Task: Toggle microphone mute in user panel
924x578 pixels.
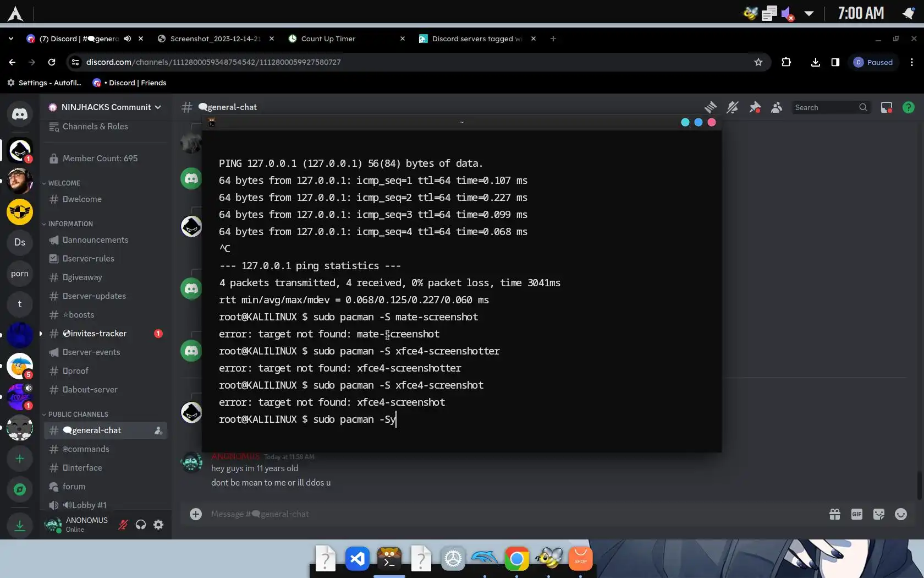Action: coord(123,525)
